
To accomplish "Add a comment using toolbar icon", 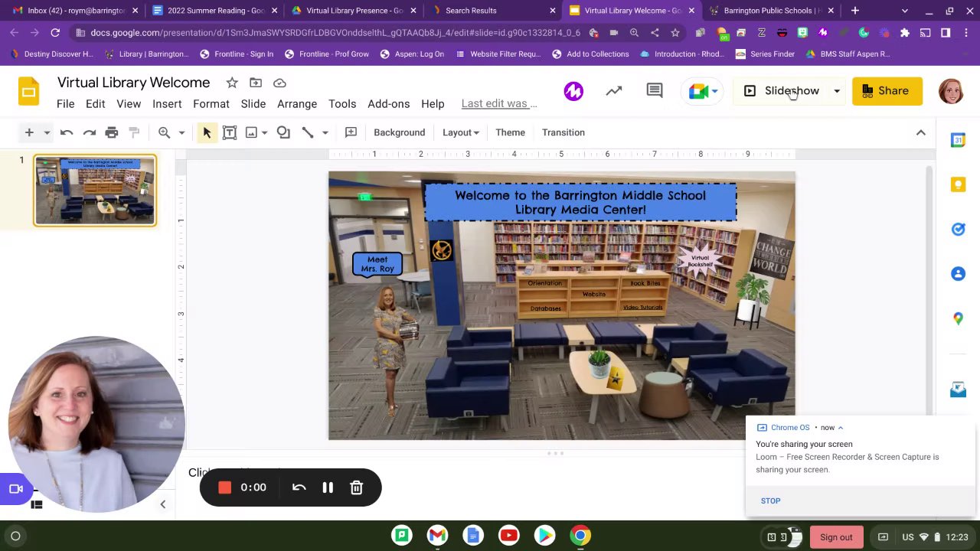I will pyautogui.click(x=351, y=132).
